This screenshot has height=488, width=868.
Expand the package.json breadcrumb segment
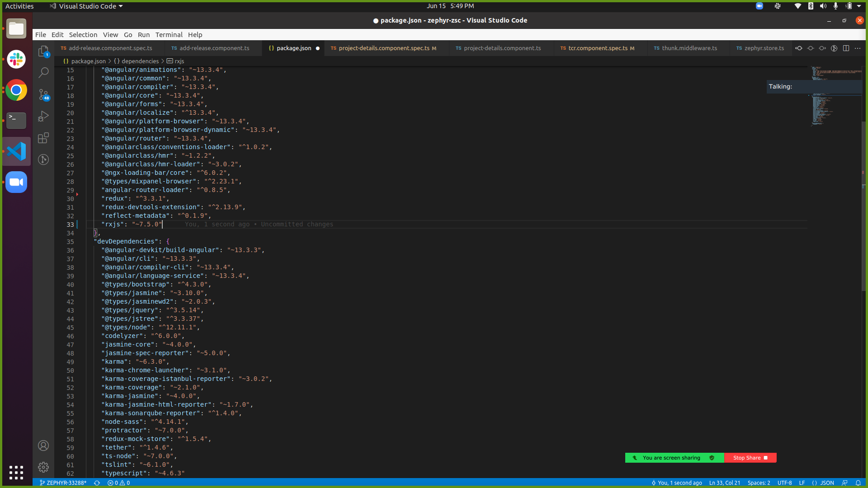tap(88, 61)
